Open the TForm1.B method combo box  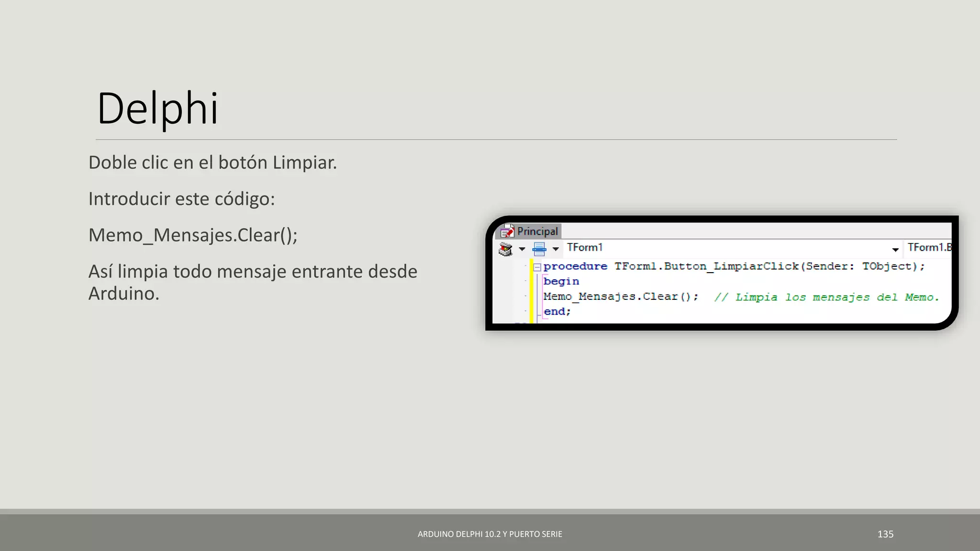(x=929, y=248)
